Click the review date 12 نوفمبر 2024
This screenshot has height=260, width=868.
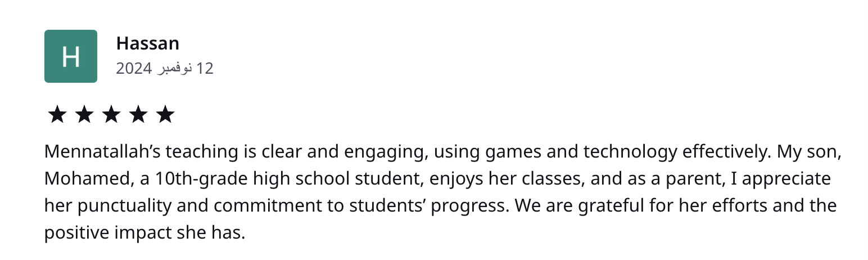(165, 69)
